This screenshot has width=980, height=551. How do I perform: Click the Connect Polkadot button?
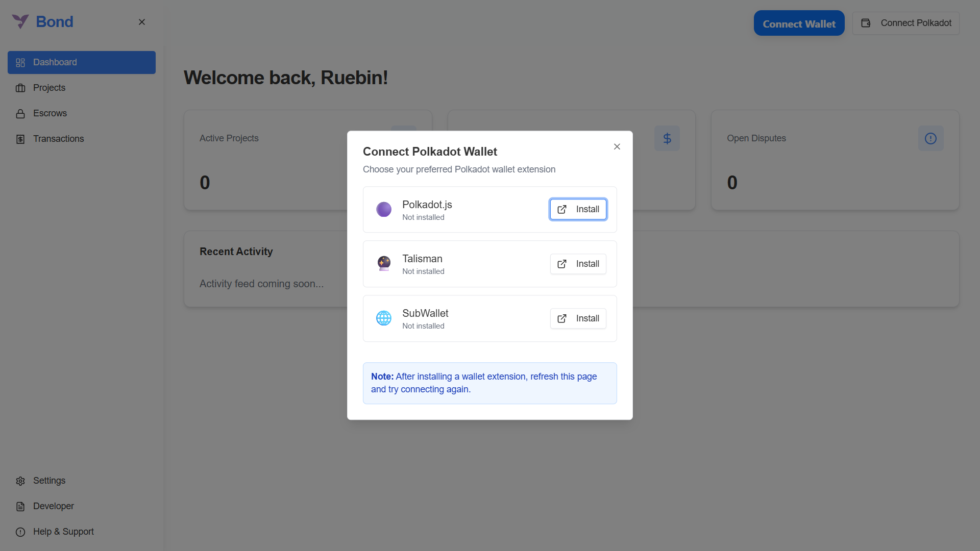coord(906,23)
